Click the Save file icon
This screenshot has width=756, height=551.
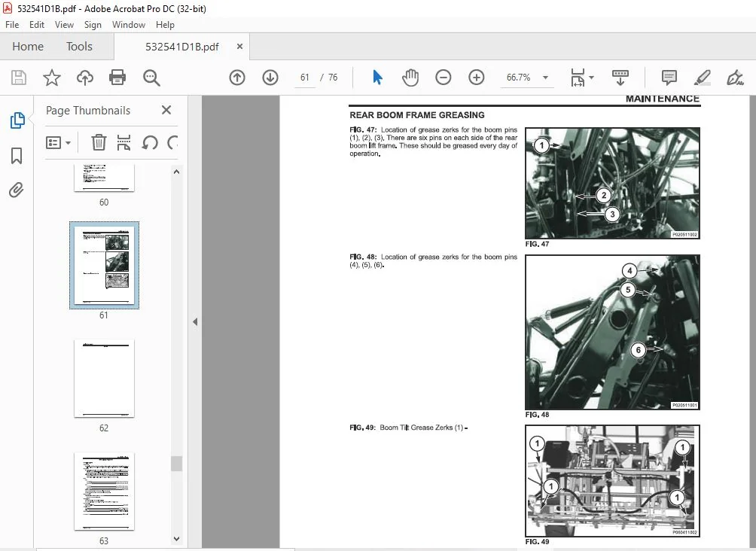point(19,78)
